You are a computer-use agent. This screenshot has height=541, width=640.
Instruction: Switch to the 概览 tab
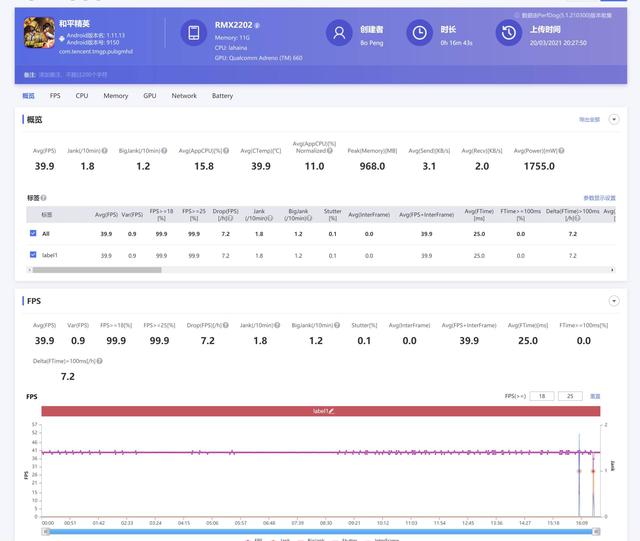pos(28,96)
